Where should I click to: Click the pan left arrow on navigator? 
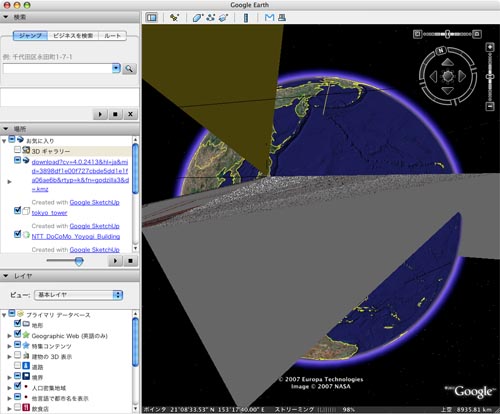click(x=433, y=77)
